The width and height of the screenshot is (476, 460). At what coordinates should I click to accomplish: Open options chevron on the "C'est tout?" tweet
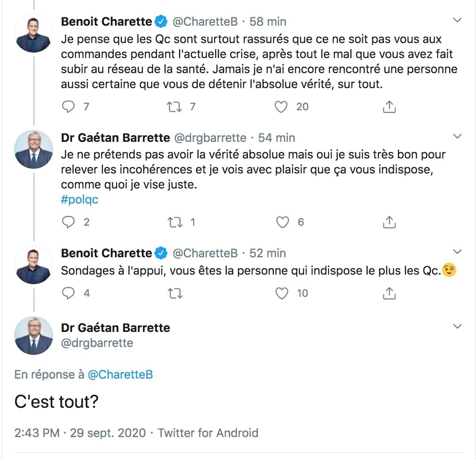point(457,326)
